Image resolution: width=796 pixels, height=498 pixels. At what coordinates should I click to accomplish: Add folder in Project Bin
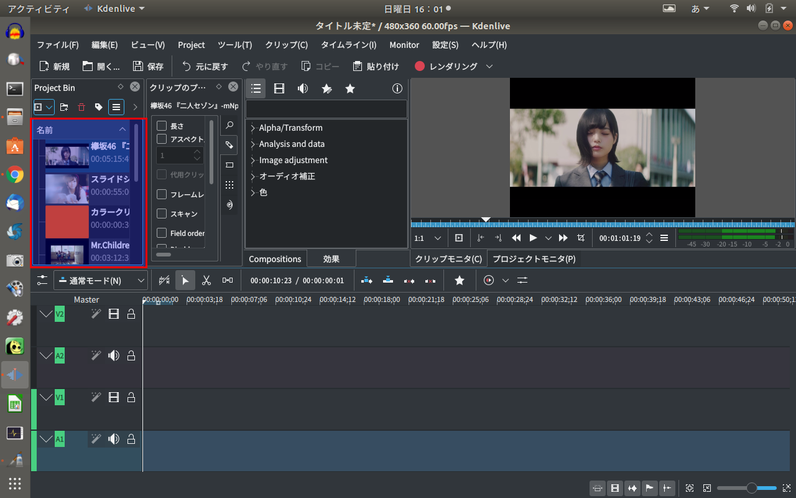click(64, 107)
